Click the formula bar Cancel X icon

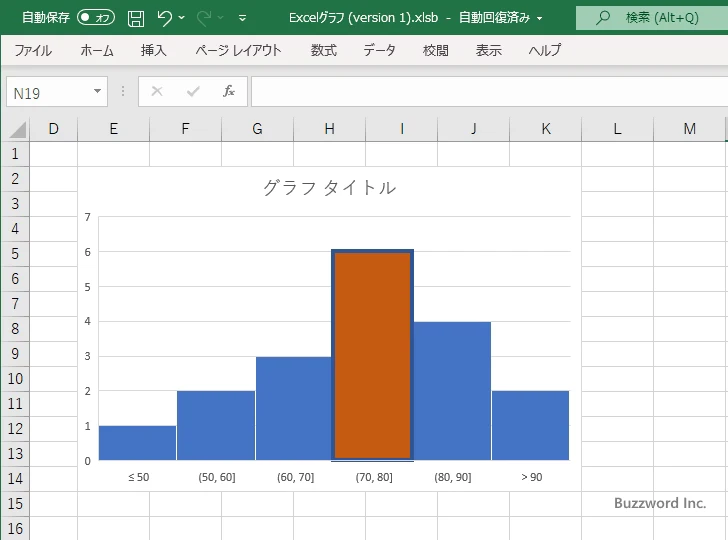pyautogui.click(x=157, y=91)
